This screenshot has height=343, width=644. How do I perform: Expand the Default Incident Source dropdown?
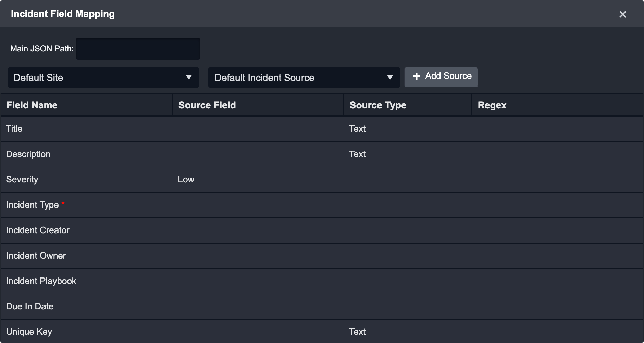click(304, 78)
